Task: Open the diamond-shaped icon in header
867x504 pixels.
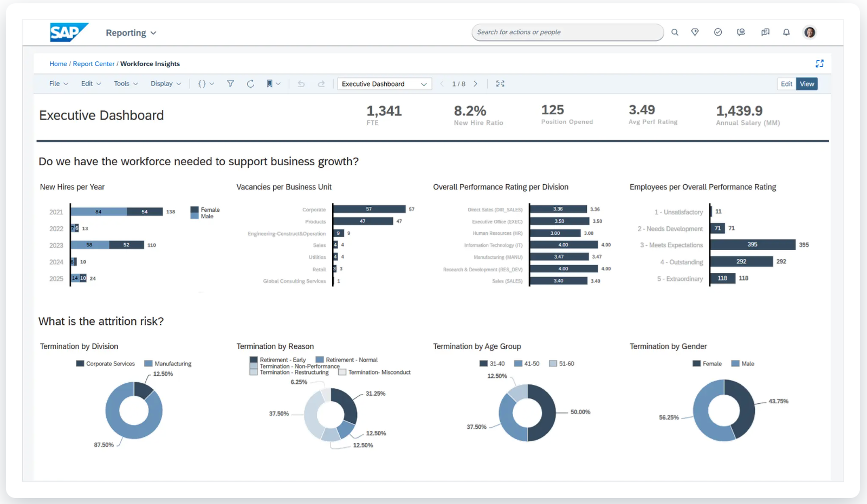Action: [695, 32]
